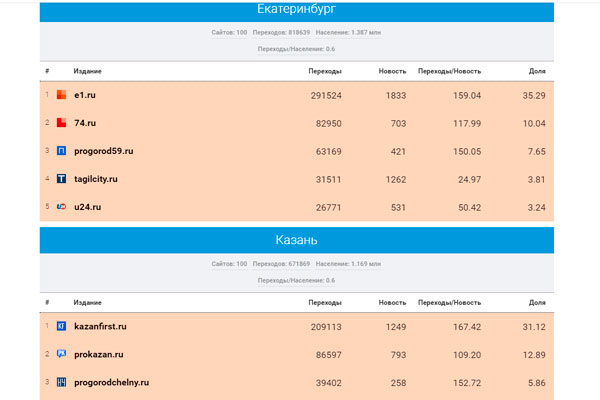This screenshot has width=600, height=400.
Task: Sort Екатеринбург table by Доля column
Action: (x=537, y=71)
